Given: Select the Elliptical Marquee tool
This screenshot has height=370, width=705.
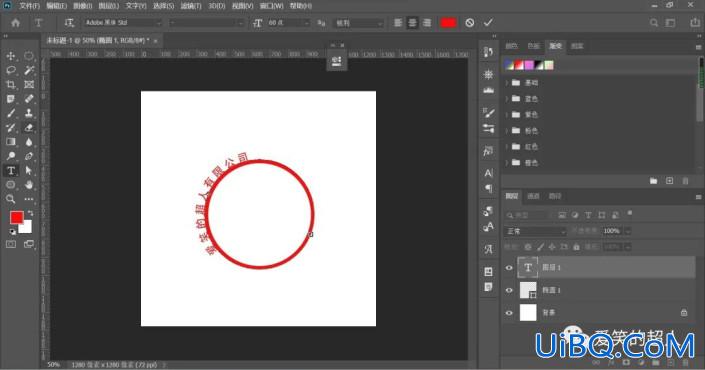Looking at the screenshot, I should pyautogui.click(x=29, y=56).
